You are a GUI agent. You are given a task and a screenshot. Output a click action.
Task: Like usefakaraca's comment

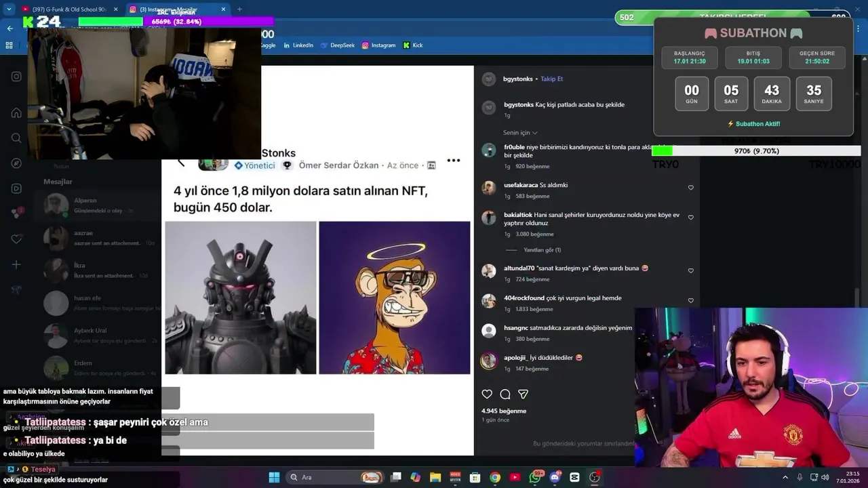click(691, 188)
